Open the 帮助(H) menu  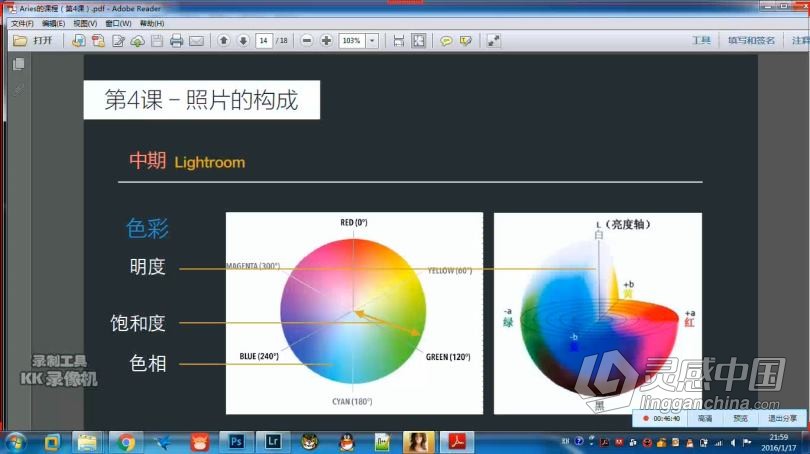tap(152, 24)
